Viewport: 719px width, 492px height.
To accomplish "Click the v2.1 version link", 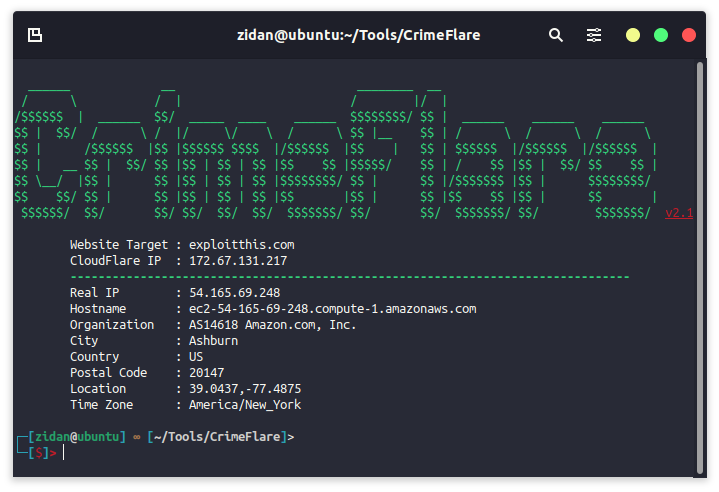I will (679, 213).
